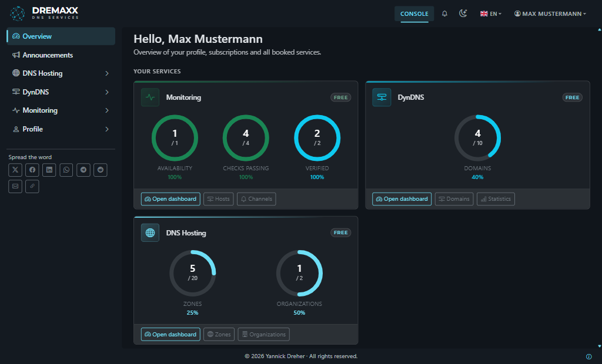Copy link chain icon
The width and height of the screenshot is (602, 364).
[32, 187]
